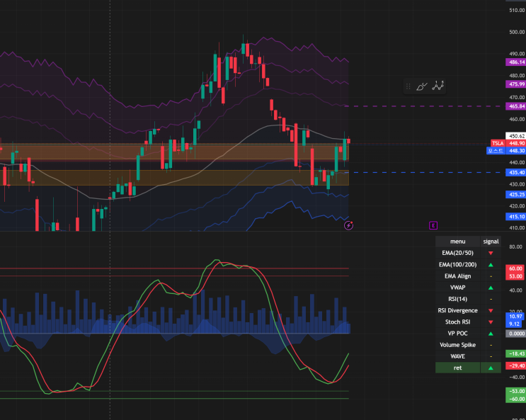Viewport: 526px width, 420px height.
Task: Click the green -18.43 oscillator value
Action: (515, 354)
